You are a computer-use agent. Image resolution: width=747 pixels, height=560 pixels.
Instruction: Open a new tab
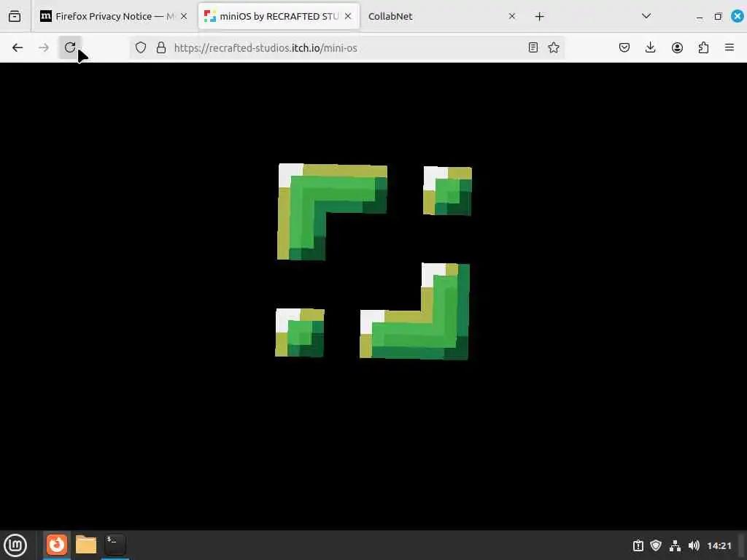click(x=539, y=17)
